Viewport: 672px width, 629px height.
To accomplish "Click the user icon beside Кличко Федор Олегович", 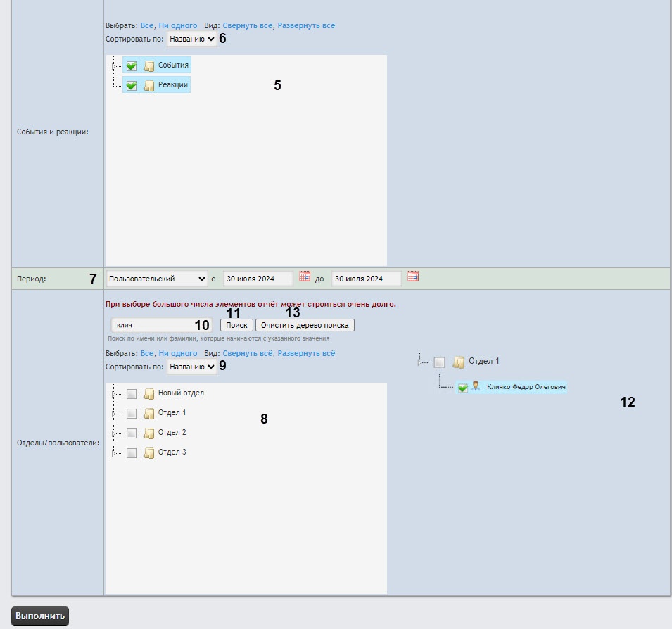I will click(x=476, y=386).
